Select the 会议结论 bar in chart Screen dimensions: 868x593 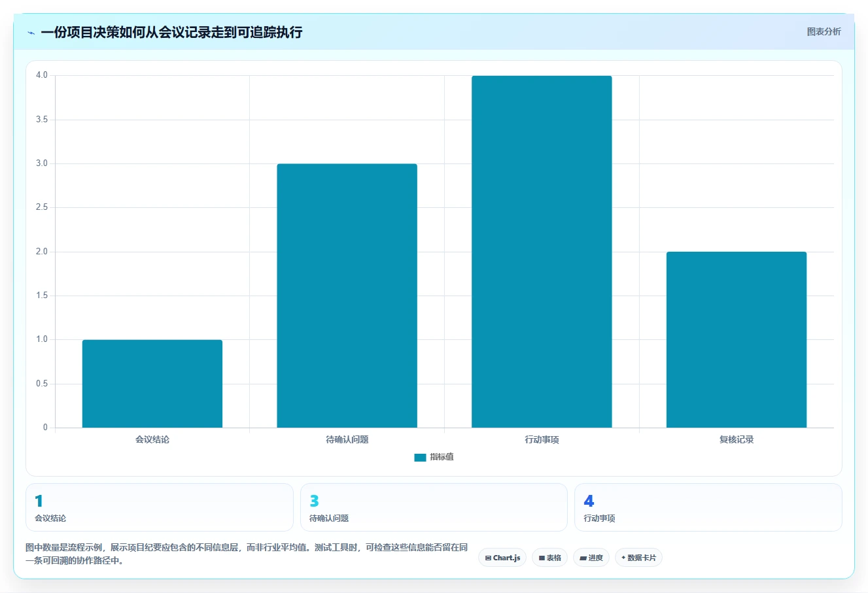coord(152,384)
